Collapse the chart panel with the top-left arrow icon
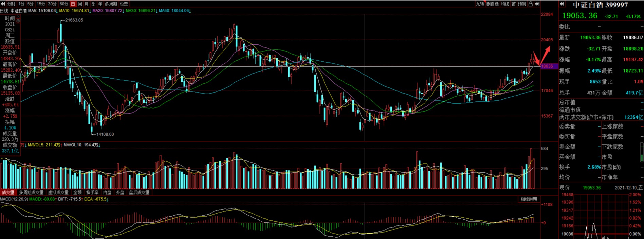This screenshot has width=644, height=239. 3,4
